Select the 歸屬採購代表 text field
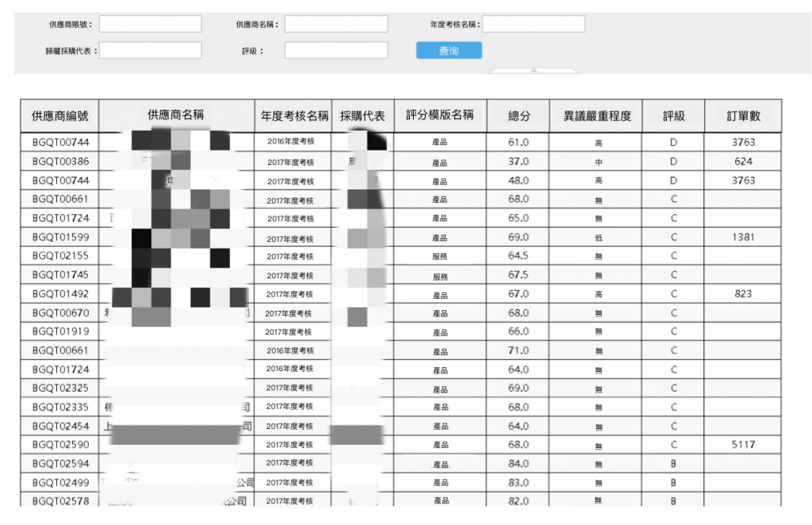This screenshot has width=812, height=525. [150, 50]
